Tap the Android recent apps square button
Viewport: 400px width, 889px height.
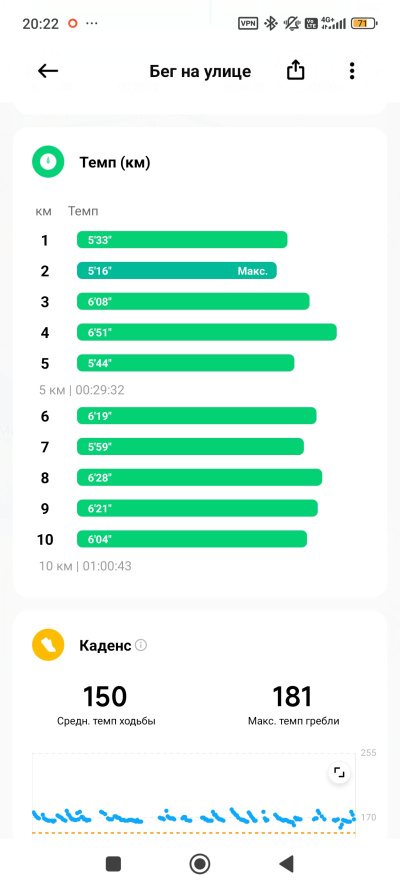click(113, 863)
